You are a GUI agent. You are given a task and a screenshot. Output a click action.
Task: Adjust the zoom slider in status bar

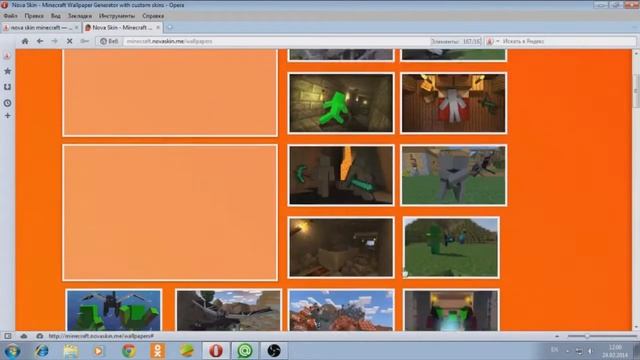point(602,336)
